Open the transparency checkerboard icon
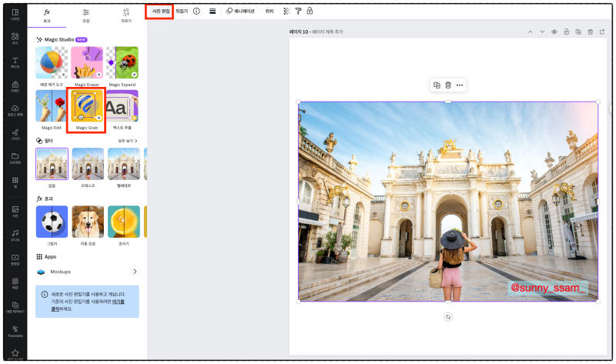616x364 pixels. click(x=286, y=12)
